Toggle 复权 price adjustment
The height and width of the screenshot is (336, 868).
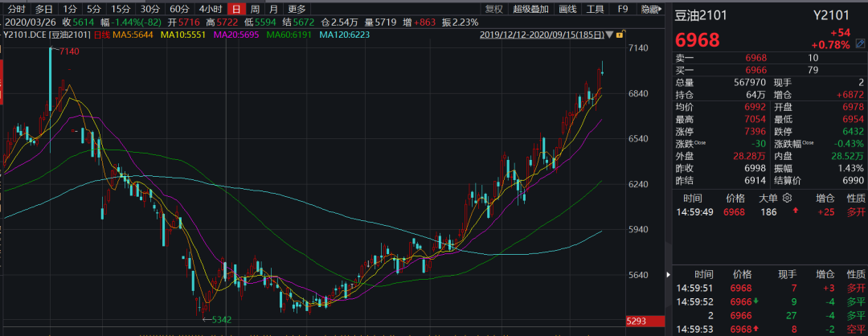point(496,10)
